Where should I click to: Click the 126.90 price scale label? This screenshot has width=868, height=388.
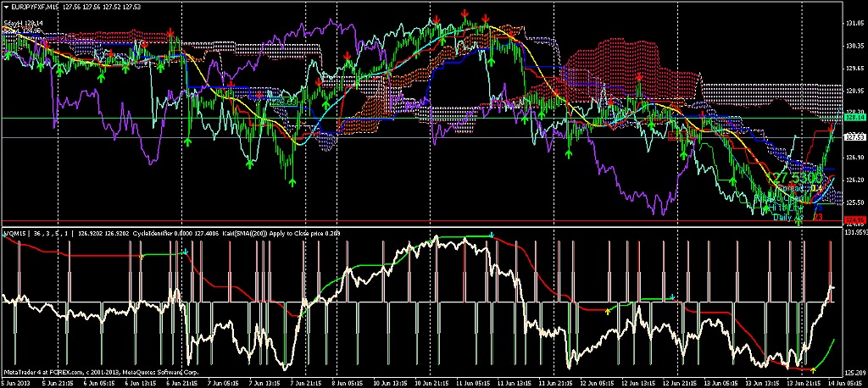854,158
